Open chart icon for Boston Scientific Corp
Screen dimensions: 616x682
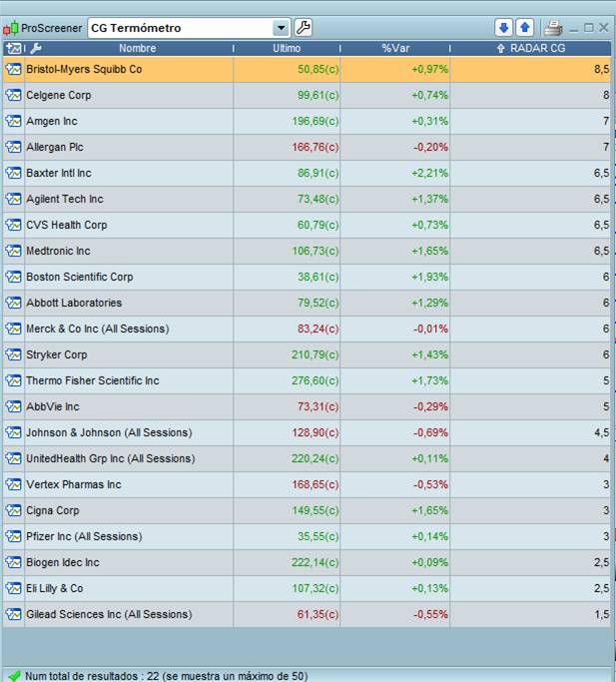coord(14,277)
